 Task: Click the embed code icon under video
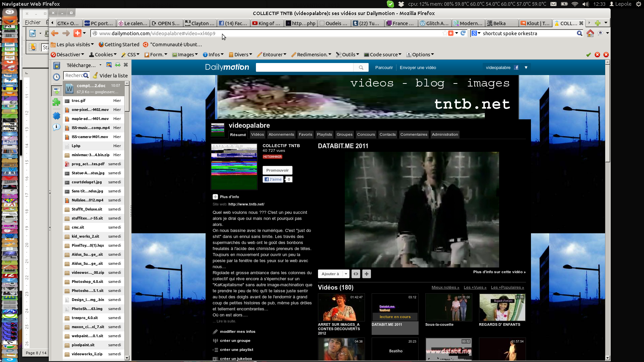(x=356, y=274)
